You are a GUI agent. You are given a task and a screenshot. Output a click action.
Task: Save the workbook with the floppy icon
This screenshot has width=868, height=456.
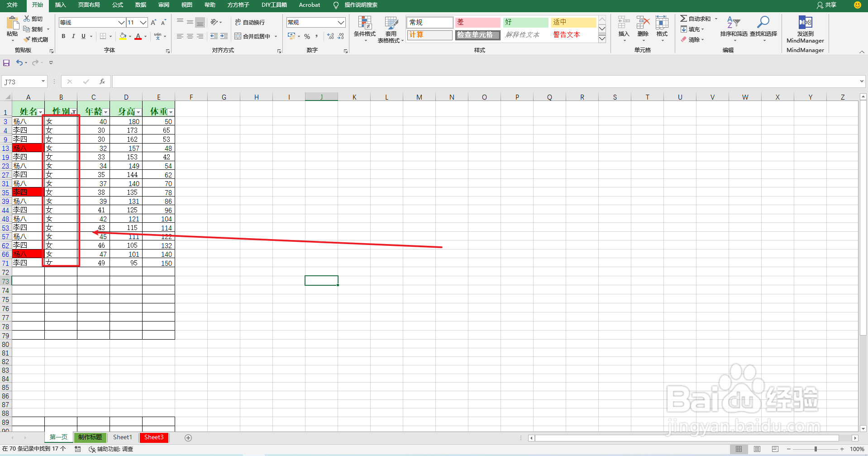pos(6,62)
